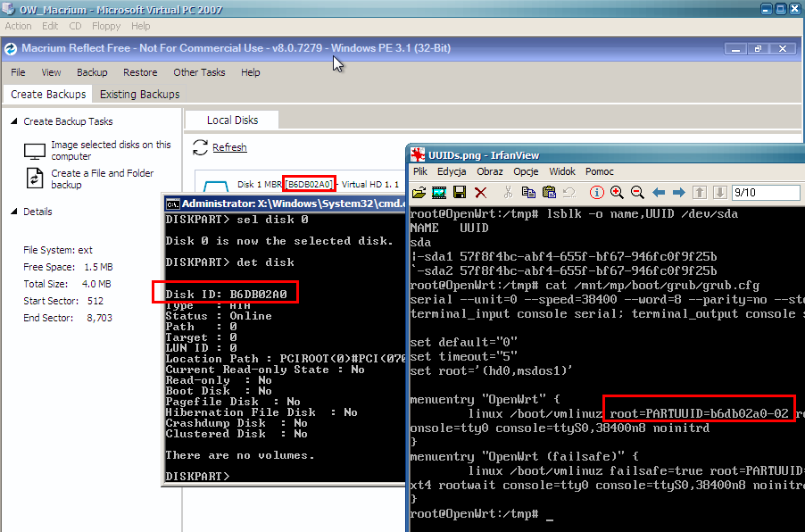Click Image selected disks on this computer
This screenshot has width=805, height=532.
pyautogui.click(x=111, y=151)
